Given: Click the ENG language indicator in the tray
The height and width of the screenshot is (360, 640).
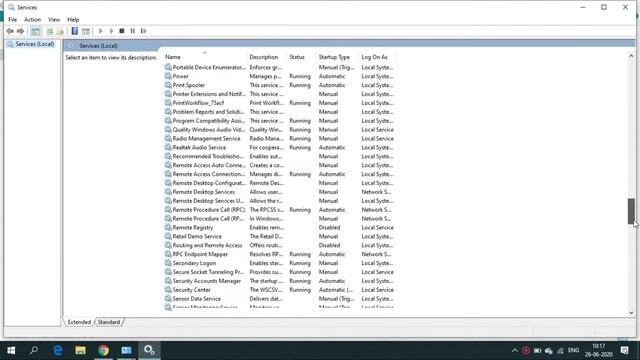Looking at the screenshot, I should [573, 350].
